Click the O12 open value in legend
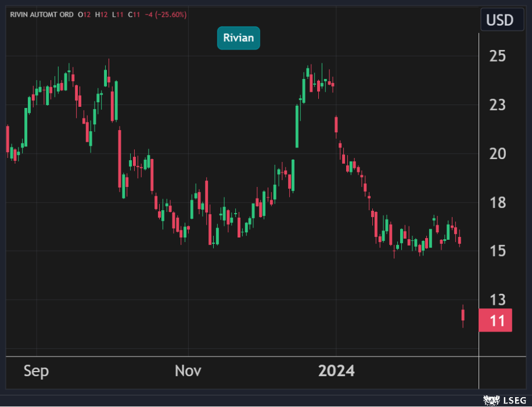Image resolution: width=532 pixels, height=407 pixels. (x=84, y=15)
